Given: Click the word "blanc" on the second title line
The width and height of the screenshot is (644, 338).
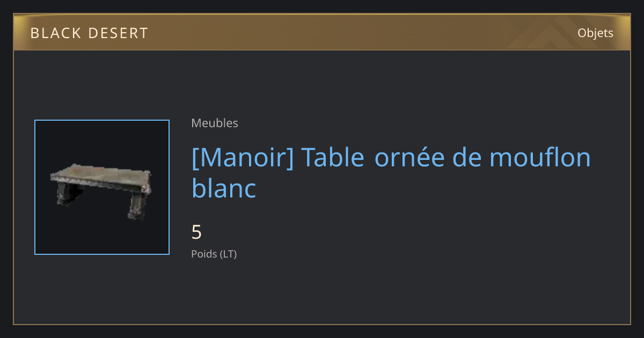Looking at the screenshot, I should (x=224, y=188).
